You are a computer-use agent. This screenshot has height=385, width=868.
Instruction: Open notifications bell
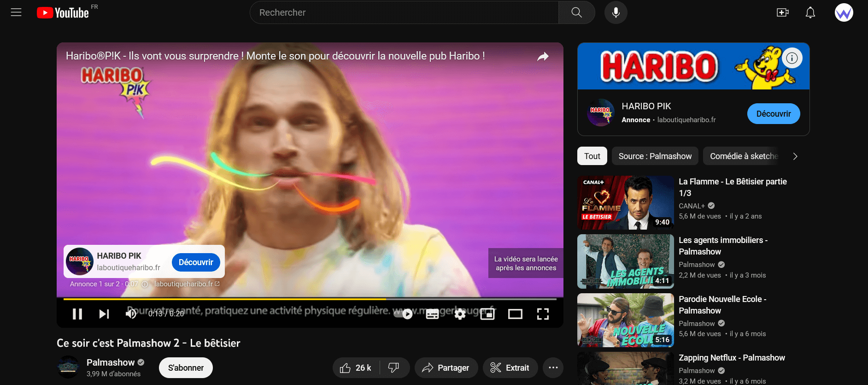(810, 12)
